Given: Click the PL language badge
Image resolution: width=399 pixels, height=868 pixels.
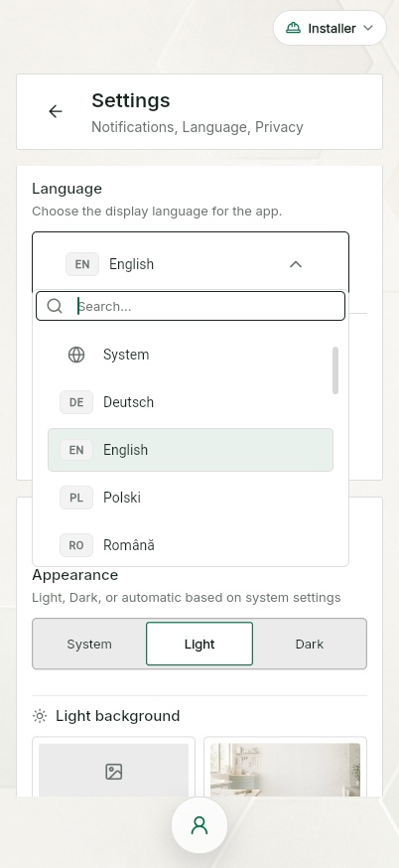Looking at the screenshot, I should coord(76,498).
